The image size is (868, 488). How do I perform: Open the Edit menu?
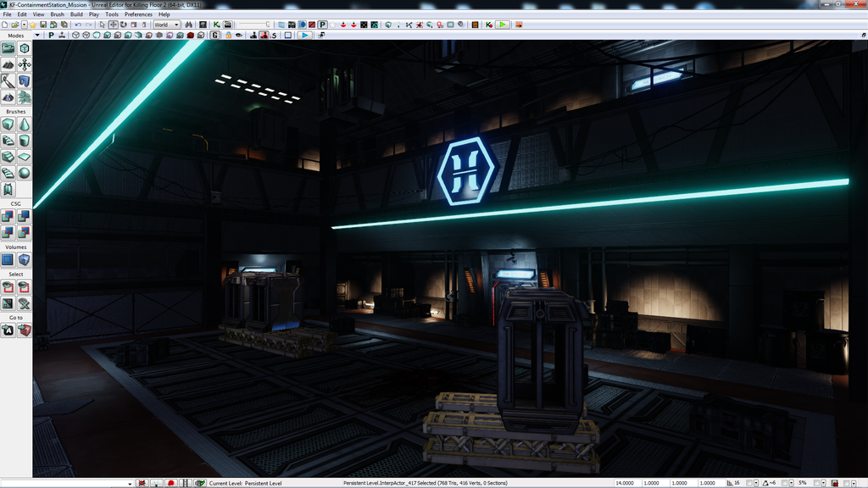[x=22, y=14]
